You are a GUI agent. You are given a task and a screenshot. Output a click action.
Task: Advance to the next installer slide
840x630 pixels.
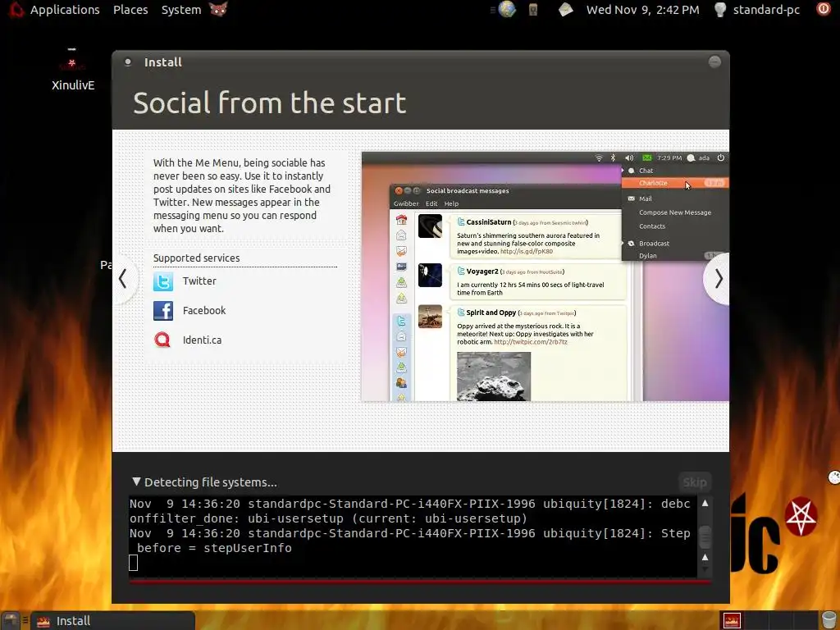[718, 279]
